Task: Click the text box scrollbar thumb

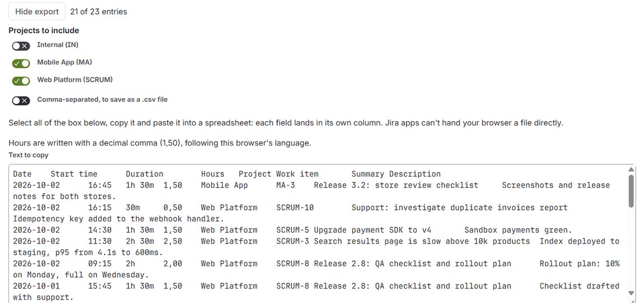Action: click(631, 191)
